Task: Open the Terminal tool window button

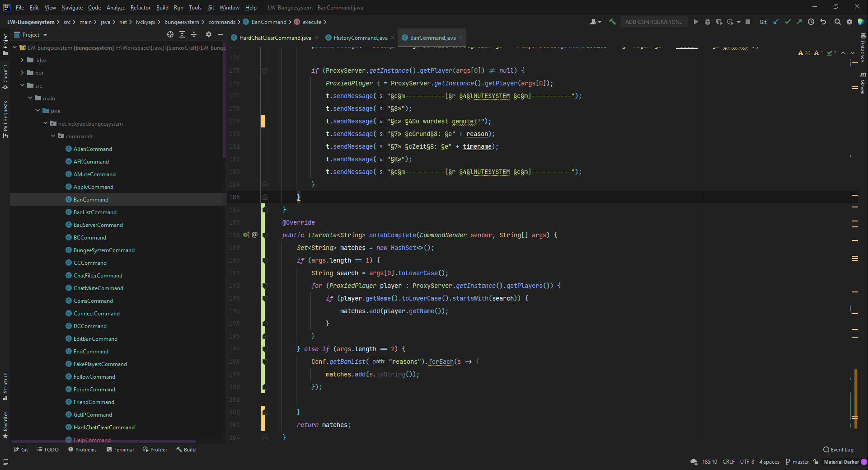Action: click(120, 450)
